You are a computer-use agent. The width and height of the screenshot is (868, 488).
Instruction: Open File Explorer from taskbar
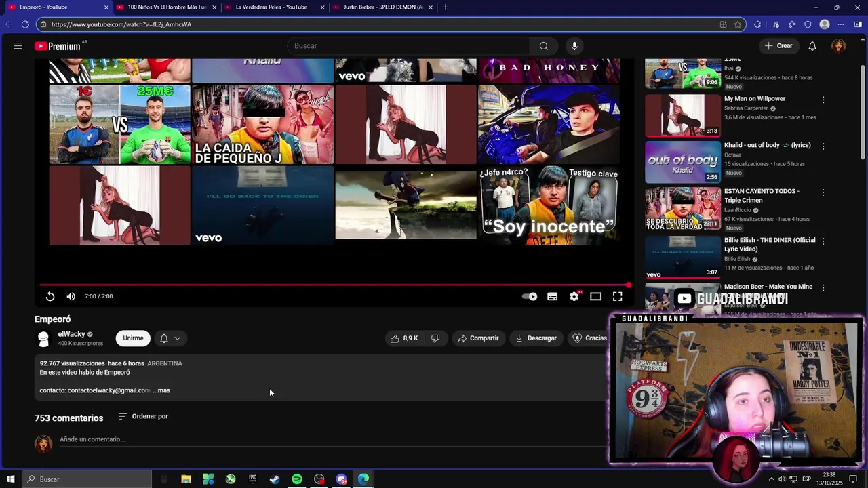click(x=186, y=479)
